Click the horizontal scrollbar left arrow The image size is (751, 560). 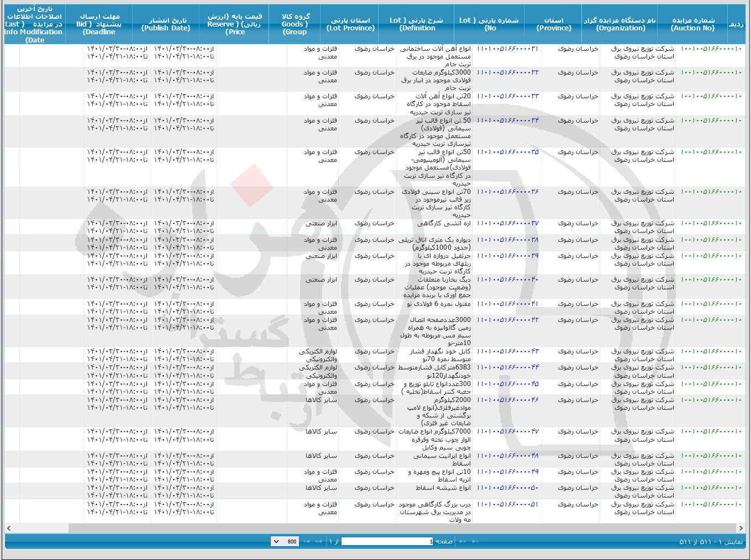[9, 529]
